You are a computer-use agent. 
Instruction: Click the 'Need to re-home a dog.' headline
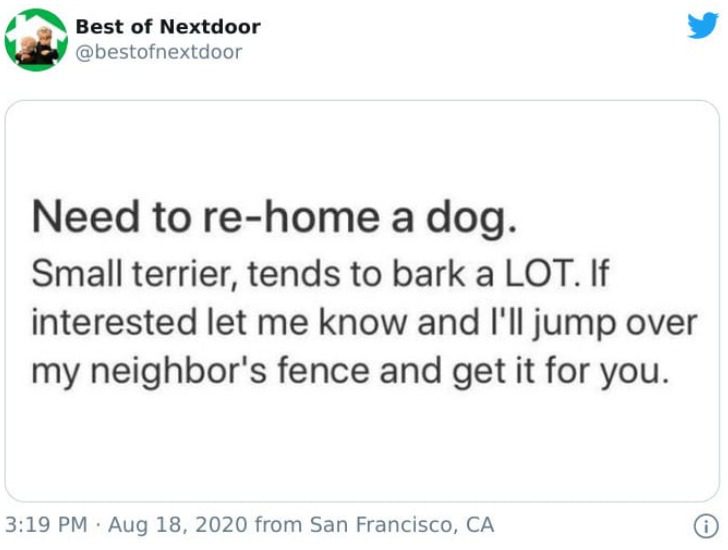click(x=274, y=218)
